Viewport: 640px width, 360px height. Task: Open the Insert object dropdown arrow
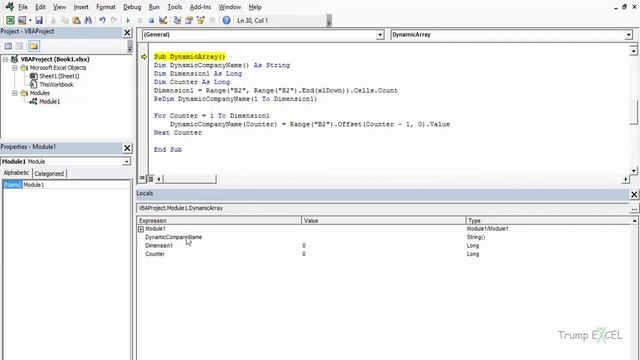click(x=30, y=20)
